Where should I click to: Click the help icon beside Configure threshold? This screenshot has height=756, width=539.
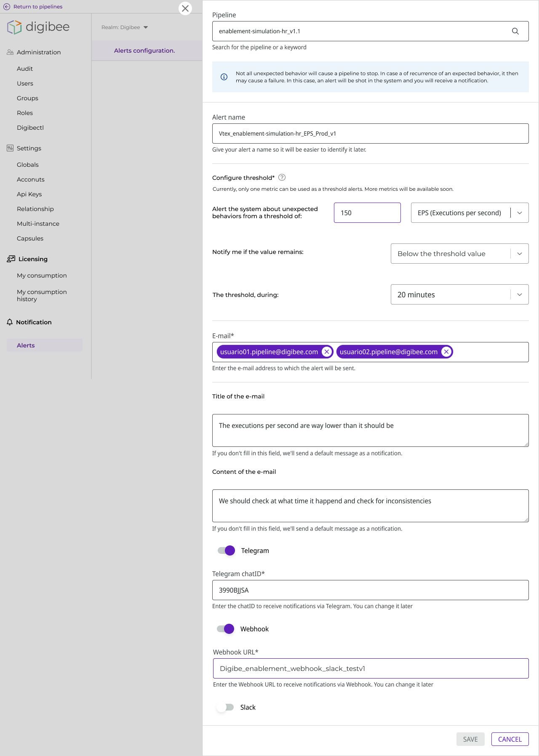tap(282, 178)
